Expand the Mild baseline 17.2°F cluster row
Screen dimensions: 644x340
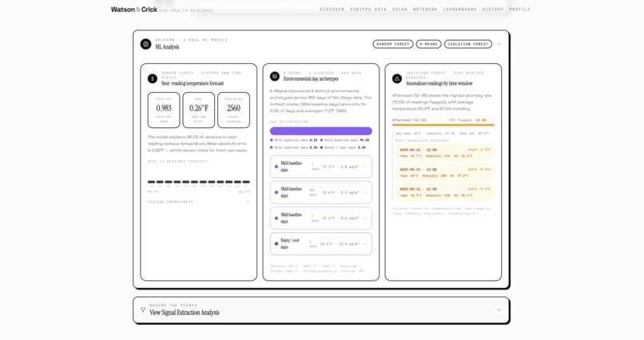320,166
